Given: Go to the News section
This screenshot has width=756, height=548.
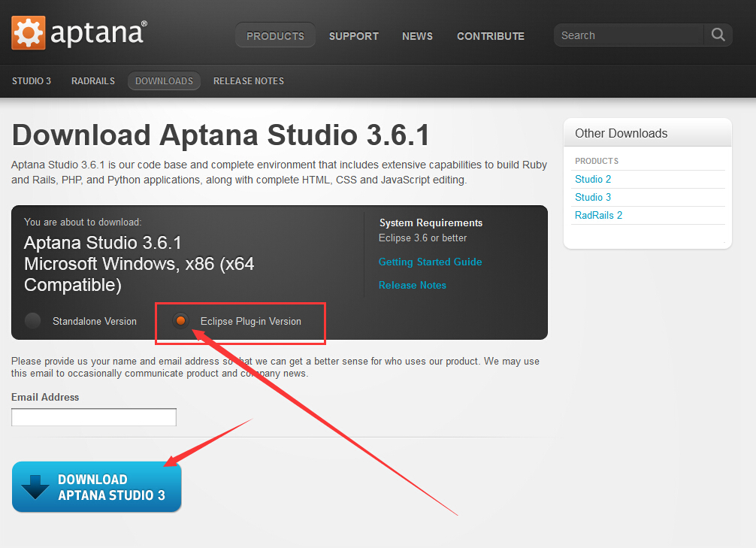Looking at the screenshot, I should tap(417, 35).
